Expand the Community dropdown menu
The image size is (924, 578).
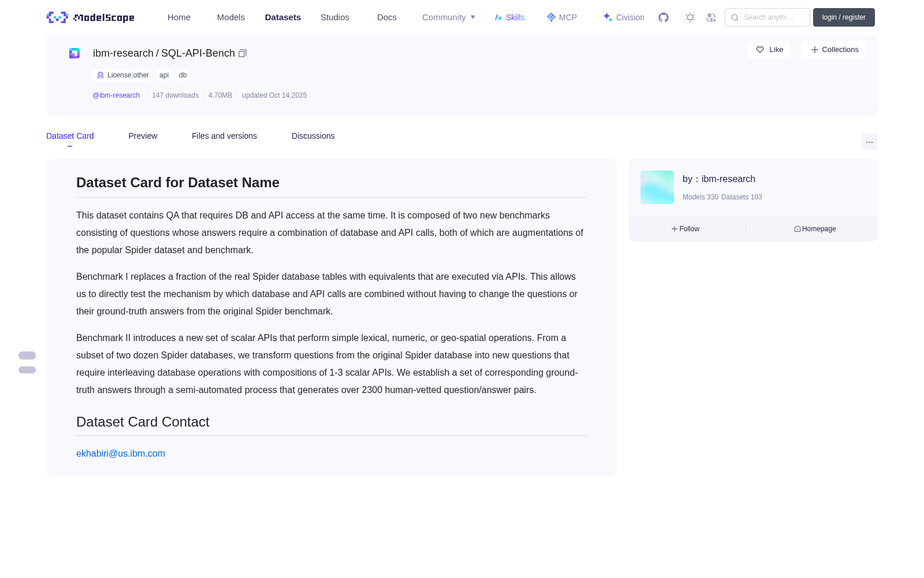click(x=449, y=17)
